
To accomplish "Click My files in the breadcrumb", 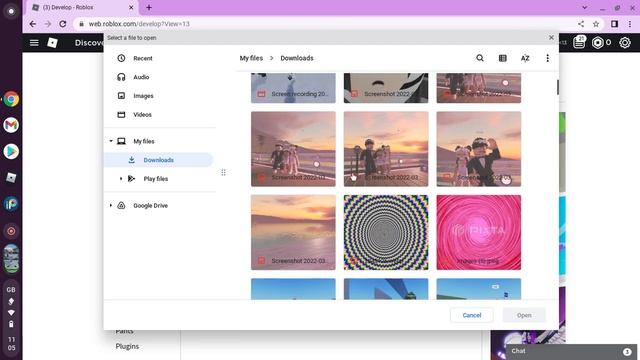I will click(251, 58).
